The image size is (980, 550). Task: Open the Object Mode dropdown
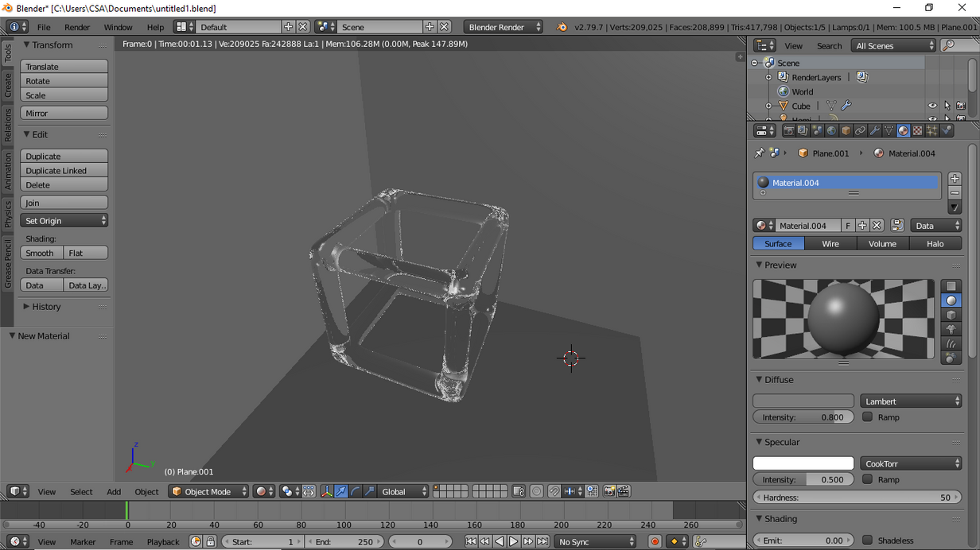coord(208,491)
